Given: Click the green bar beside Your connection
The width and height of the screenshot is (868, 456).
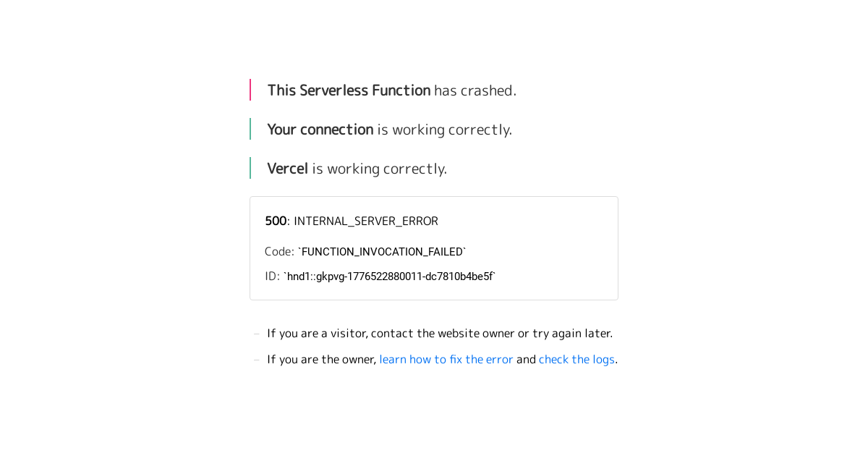Looking at the screenshot, I should [x=250, y=129].
